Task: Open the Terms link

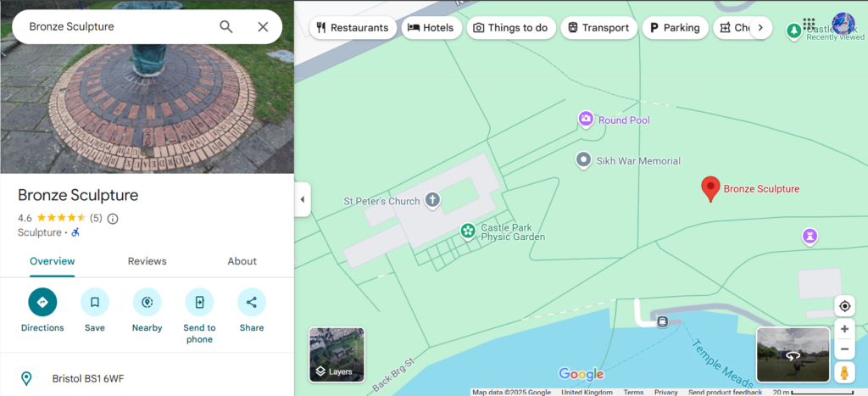Action: click(633, 392)
